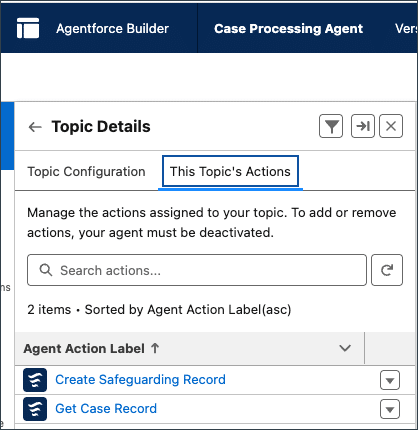Screen dimensions: 418x430
Task: Click the Get Case Record action icon
Action: (x=35, y=409)
